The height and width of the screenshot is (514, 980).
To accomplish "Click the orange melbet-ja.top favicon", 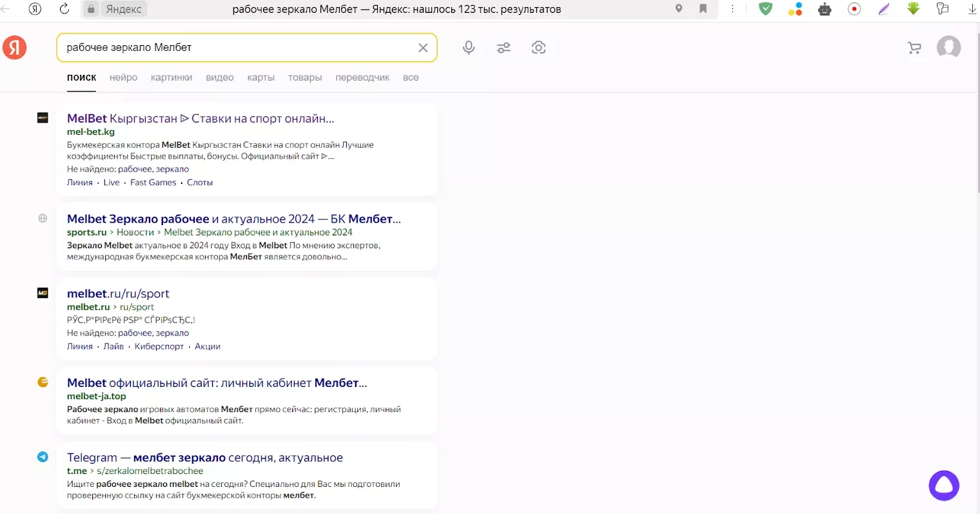I will 43,382.
